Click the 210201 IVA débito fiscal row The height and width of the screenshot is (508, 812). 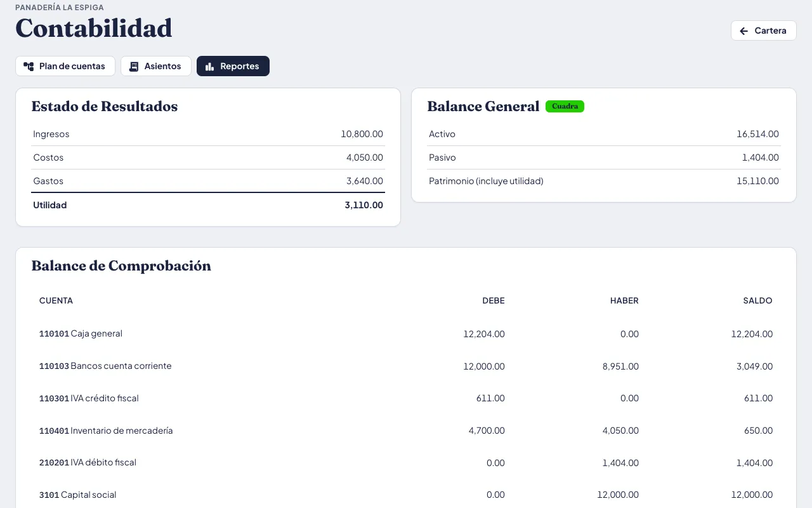(x=406, y=464)
